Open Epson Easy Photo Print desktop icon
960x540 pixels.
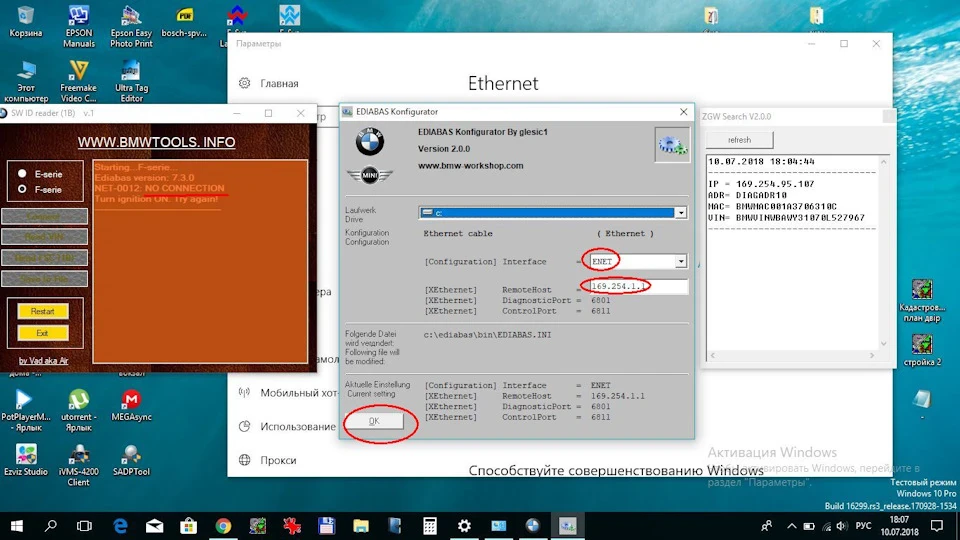click(131, 26)
